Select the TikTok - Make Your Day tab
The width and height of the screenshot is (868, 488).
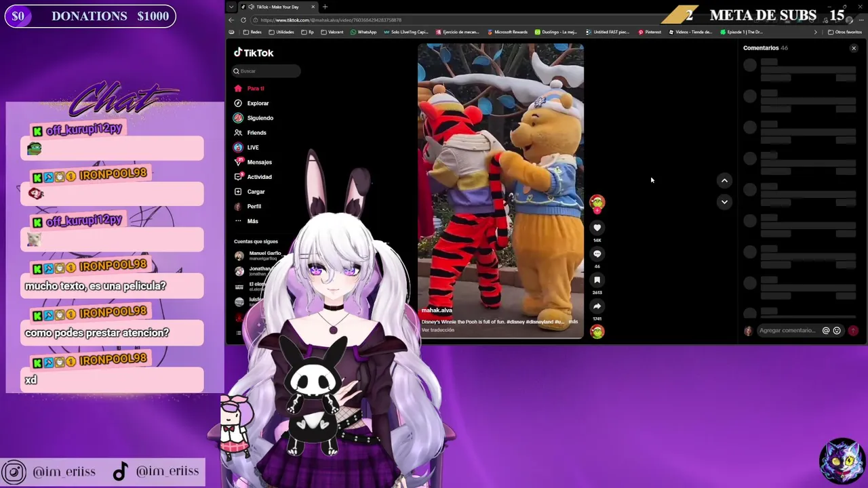(x=277, y=7)
